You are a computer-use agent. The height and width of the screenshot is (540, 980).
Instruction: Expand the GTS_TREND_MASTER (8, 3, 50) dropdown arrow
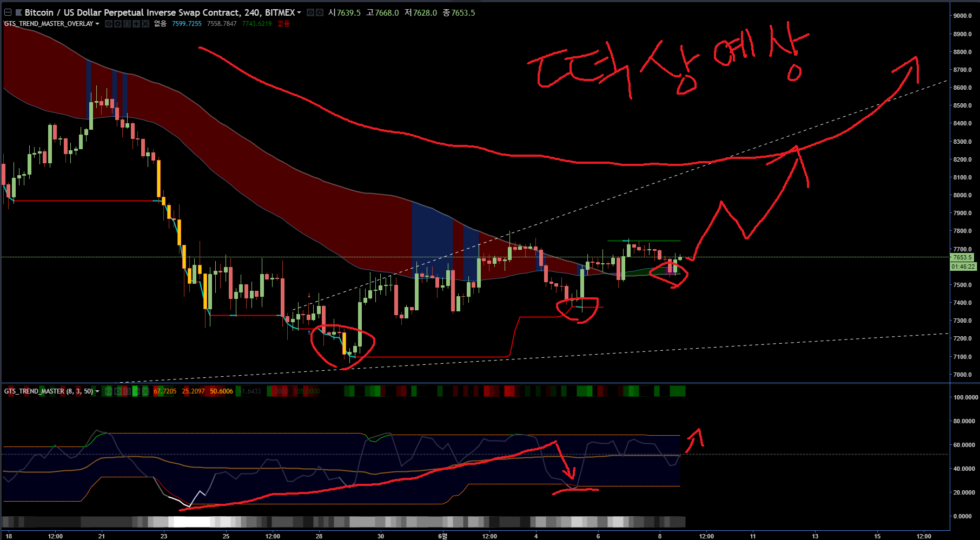[x=97, y=391]
